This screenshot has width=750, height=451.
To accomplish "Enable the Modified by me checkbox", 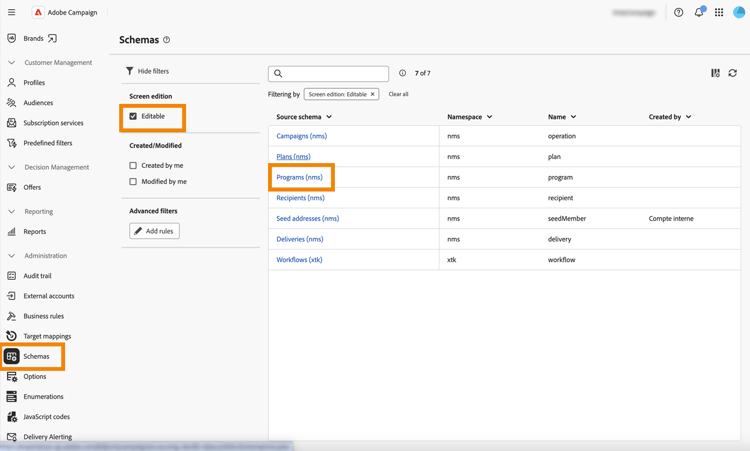I will pos(133,182).
